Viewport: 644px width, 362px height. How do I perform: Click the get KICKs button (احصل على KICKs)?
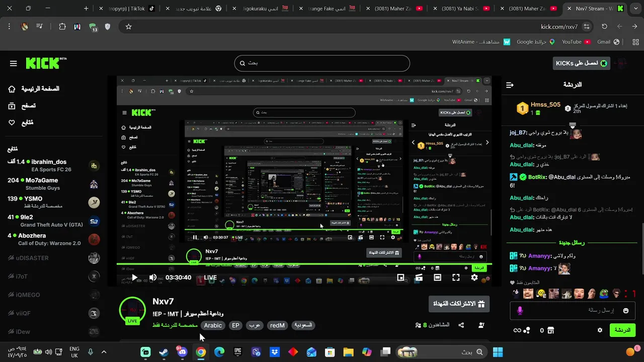click(582, 63)
